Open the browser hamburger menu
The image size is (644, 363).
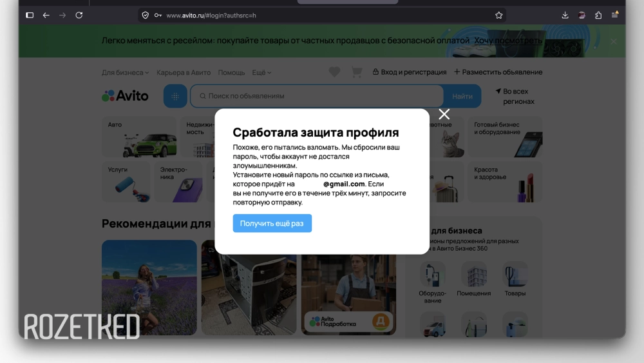615,15
